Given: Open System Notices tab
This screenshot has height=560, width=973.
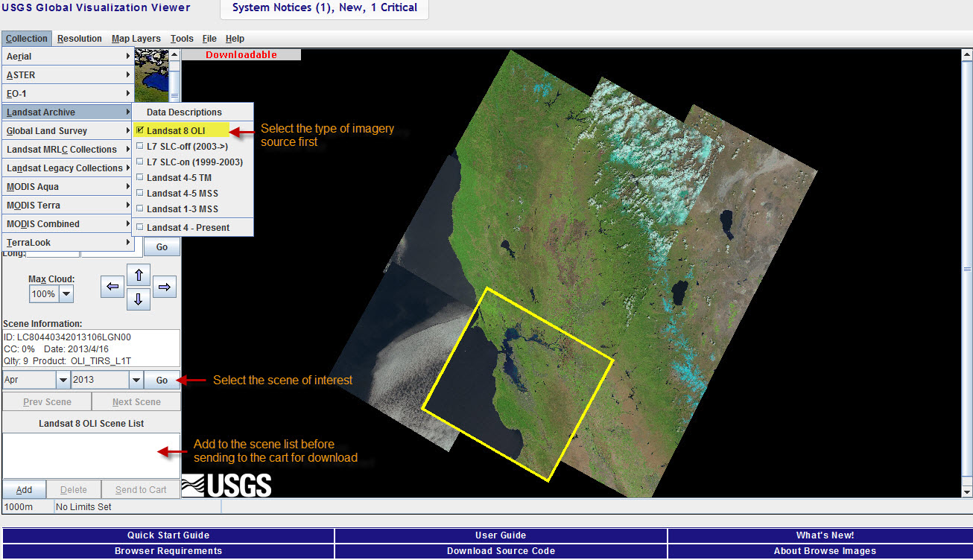Looking at the screenshot, I should [325, 8].
